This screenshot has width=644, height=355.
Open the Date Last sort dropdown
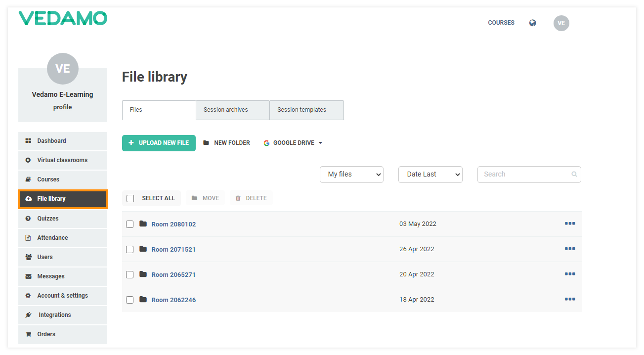pyautogui.click(x=430, y=174)
